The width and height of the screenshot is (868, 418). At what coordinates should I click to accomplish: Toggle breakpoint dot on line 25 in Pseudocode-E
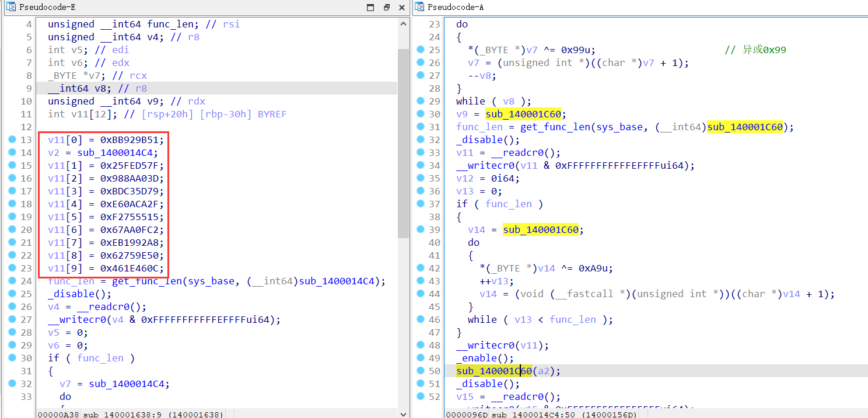(x=12, y=294)
